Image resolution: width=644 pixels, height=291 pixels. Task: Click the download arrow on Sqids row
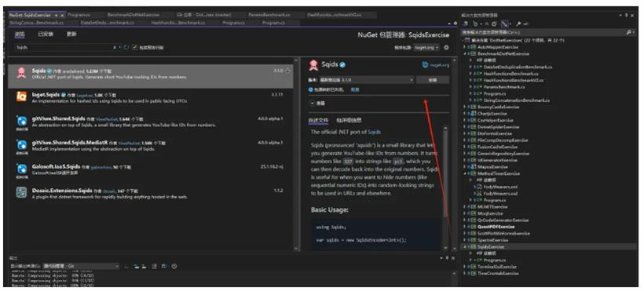[x=287, y=71]
